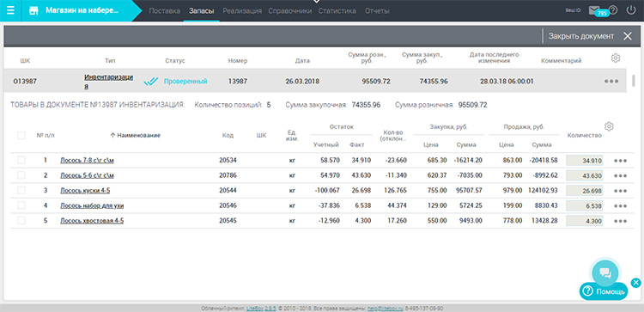Screen dimensions: 644x312
Task: Click the Проверенный status text
Action: pyautogui.click(x=185, y=82)
